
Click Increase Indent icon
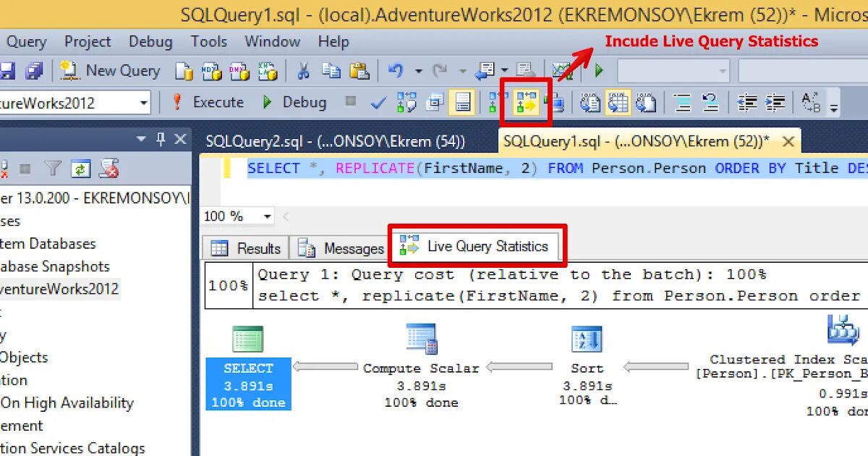coord(775,103)
